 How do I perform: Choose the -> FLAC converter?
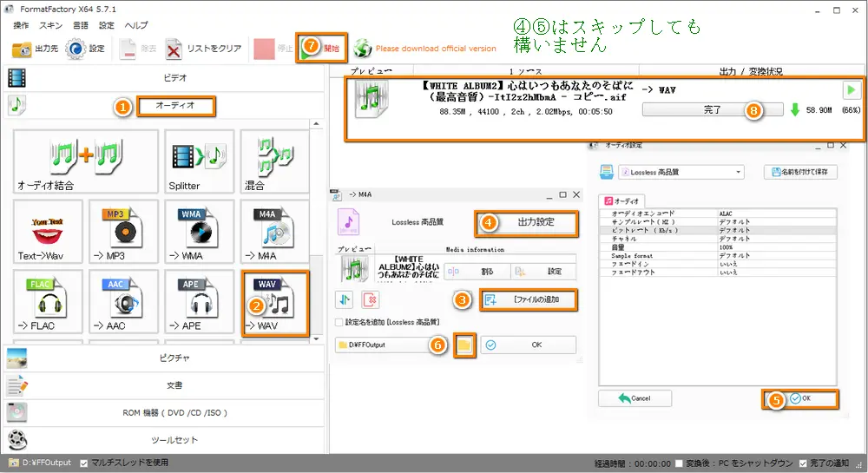[48, 301]
